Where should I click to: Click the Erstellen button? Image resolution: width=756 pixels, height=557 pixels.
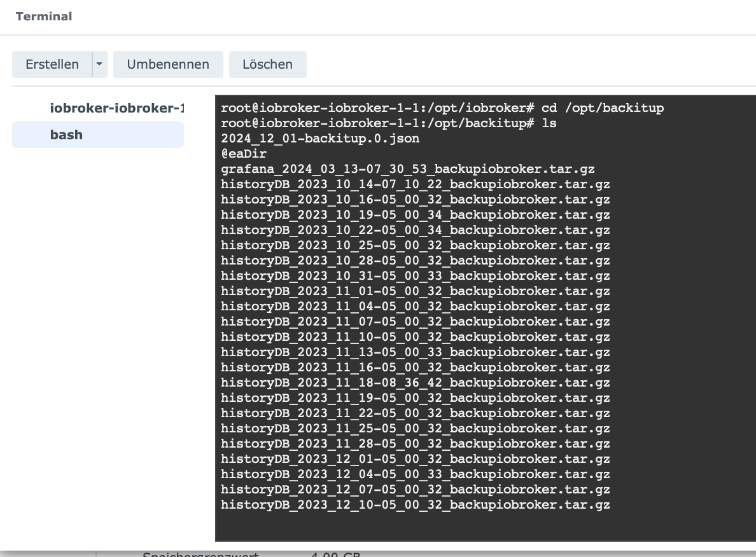(x=52, y=65)
